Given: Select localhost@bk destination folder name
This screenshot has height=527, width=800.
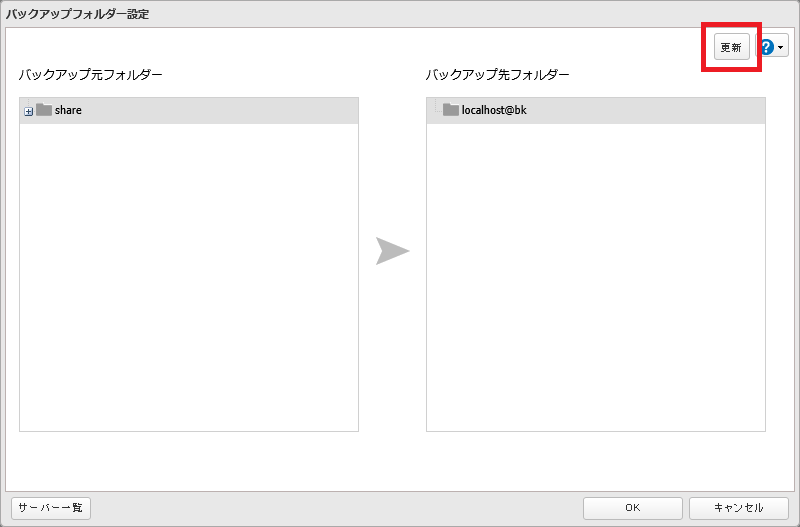Looking at the screenshot, I should (494, 110).
